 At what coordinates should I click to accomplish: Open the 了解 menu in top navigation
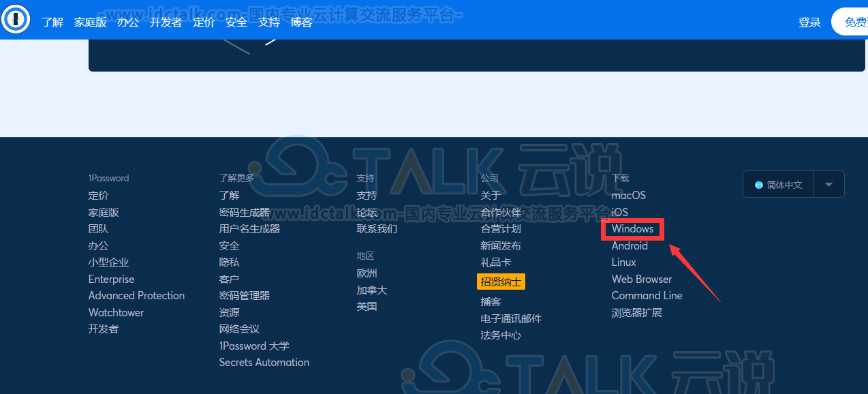click(52, 22)
